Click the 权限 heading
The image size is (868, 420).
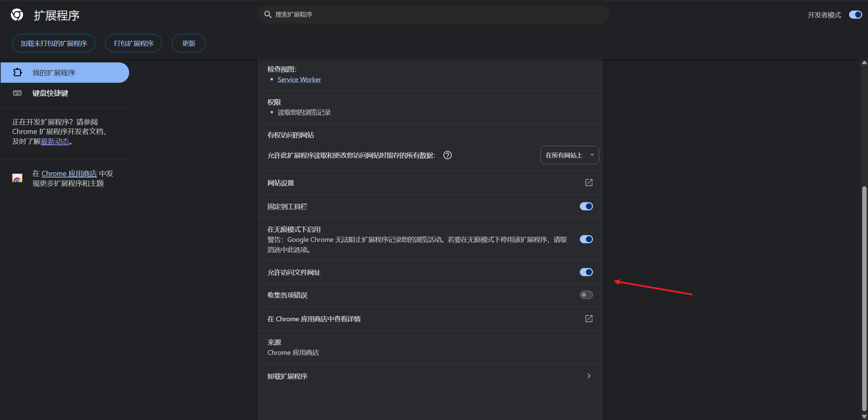(x=274, y=102)
